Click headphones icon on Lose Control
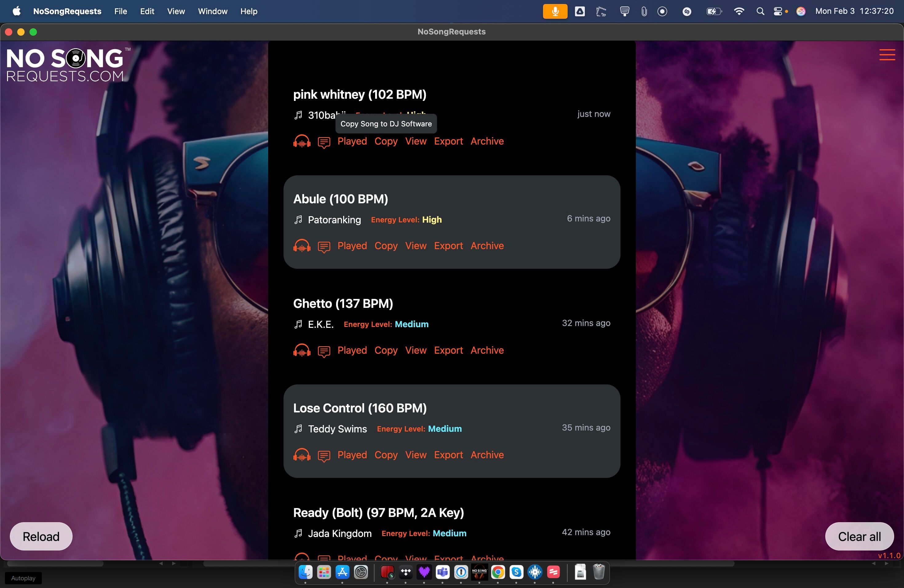Screen dimensions: 904x588 point(302,455)
